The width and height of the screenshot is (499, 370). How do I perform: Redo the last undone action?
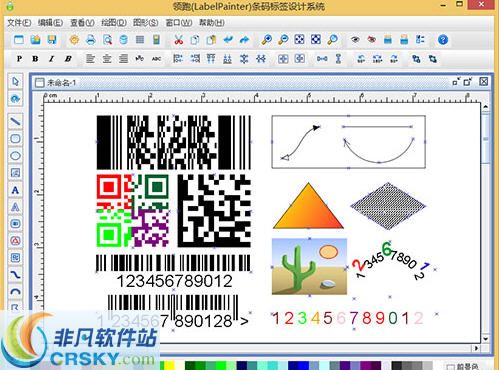244,40
